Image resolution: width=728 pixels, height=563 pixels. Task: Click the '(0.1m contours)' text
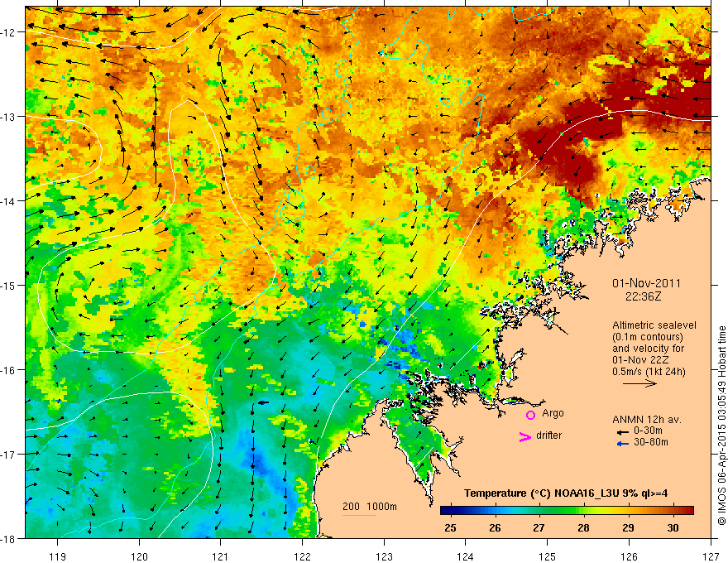coord(648,337)
